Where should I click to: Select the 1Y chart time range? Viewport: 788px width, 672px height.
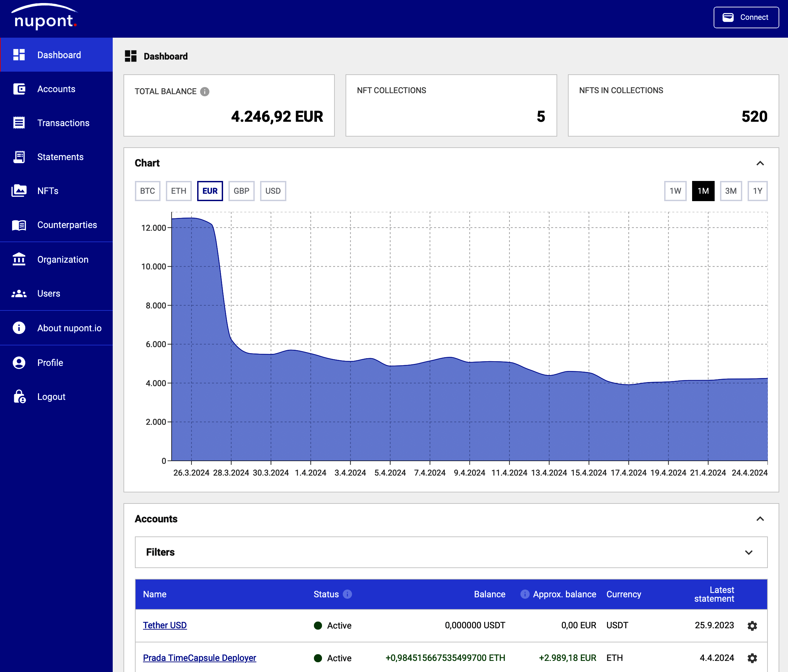pos(757,191)
